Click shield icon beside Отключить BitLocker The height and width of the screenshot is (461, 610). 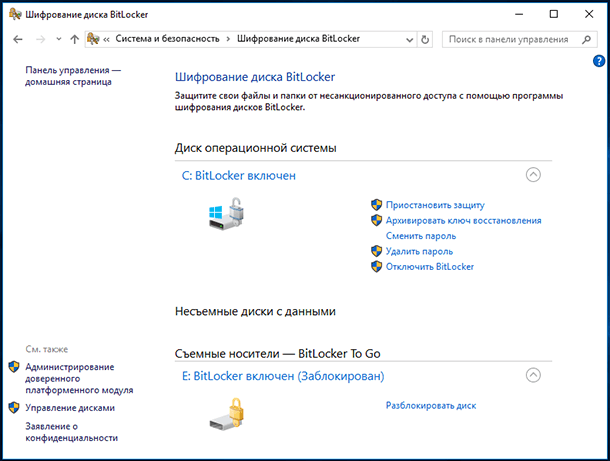[x=376, y=266]
